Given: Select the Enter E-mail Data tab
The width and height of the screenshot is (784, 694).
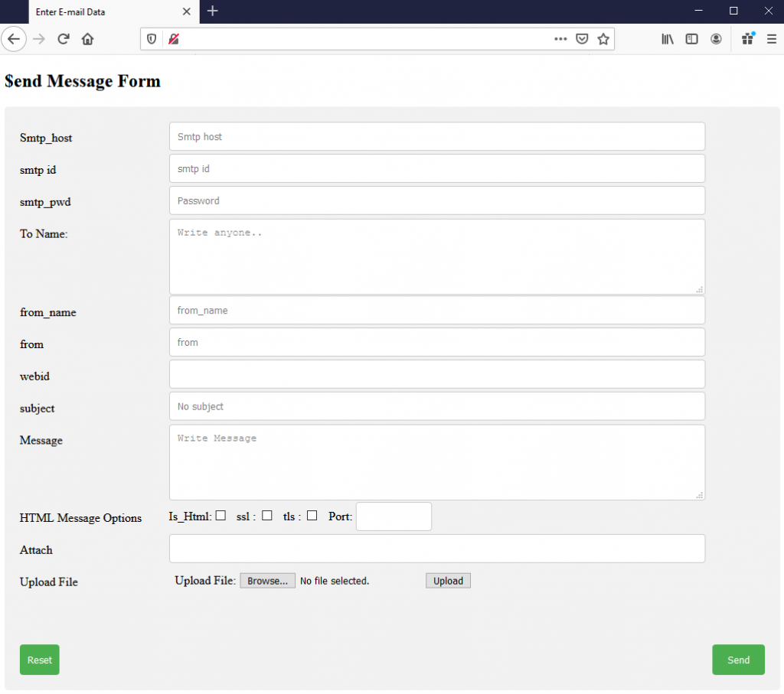Looking at the screenshot, I should (x=114, y=12).
